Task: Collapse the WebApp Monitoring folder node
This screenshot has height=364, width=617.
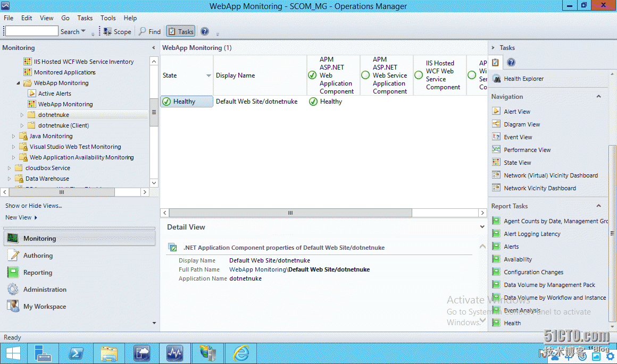Action: pyautogui.click(x=18, y=83)
